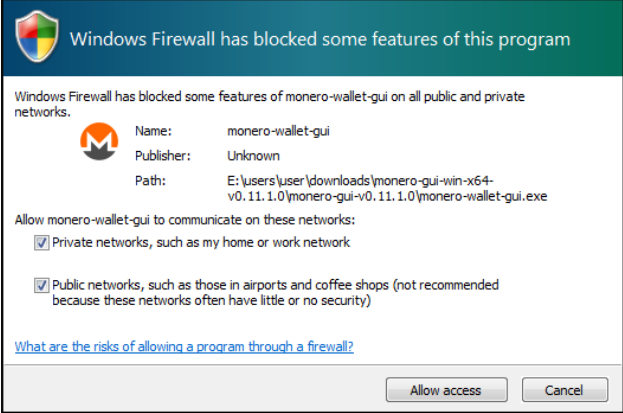Click the Windows Firewall shield icon
The height and width of the screenshot is (413, 623).
pos(37,39)
